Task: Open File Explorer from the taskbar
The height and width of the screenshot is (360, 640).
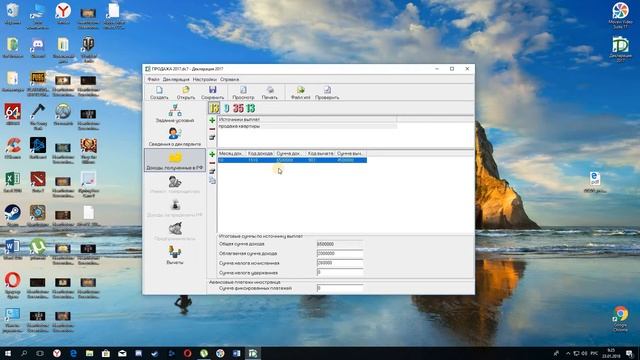Action: pyautogui.click(x=89, y=353)
